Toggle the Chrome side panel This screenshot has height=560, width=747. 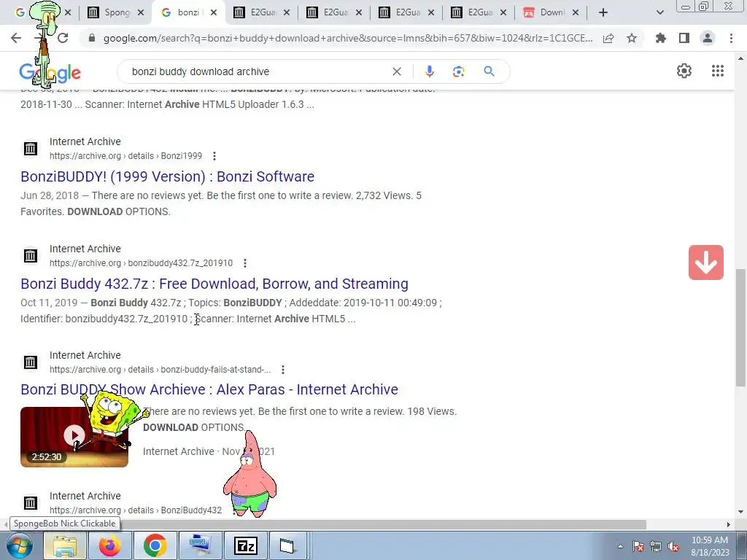pyautogui.click(x=684, y=38)
